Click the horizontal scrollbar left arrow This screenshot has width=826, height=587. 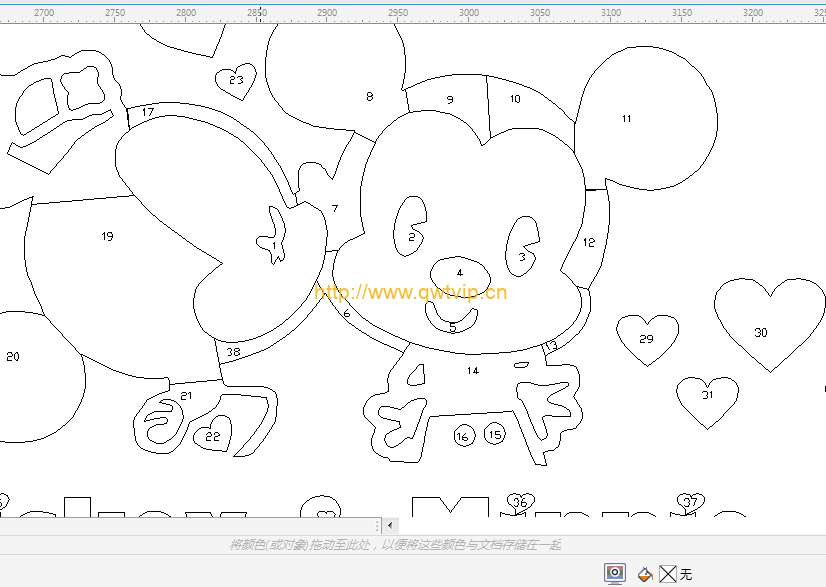coord(390,525)
